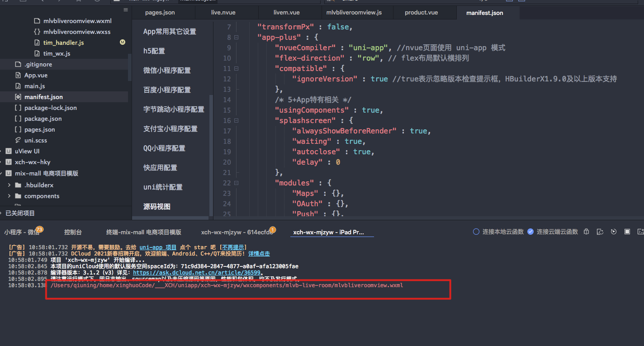Image resolution: width=644 pixels, height=346 pixels.
Task: Open the uni-app 项目 link in console
Action: pos(158,247)
